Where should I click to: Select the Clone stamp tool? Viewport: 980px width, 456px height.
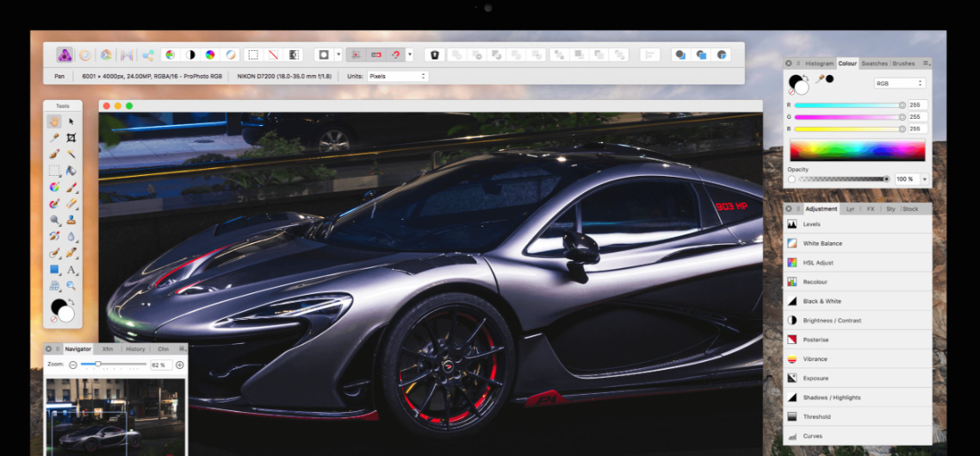pyautogui.click(x=71, y=220)
